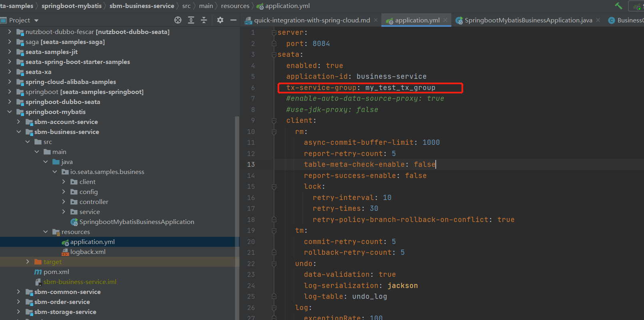Collapse the springboot-mybatis module
The image size is (644, 320).
pos(10,112)
